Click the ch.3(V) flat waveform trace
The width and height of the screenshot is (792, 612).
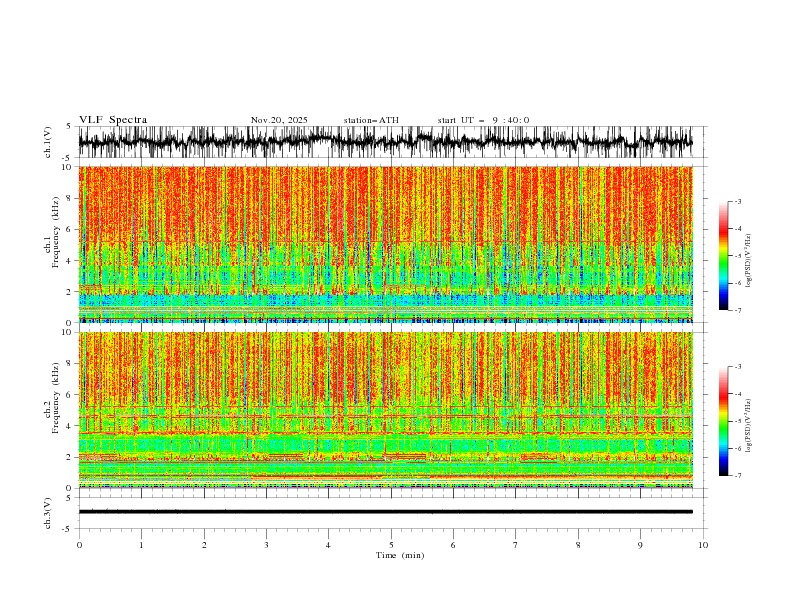[x=385, y=512]
